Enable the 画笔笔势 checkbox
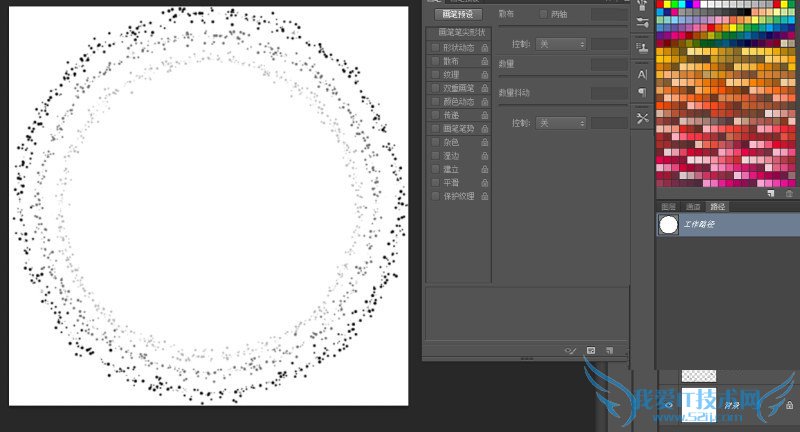 435,129
